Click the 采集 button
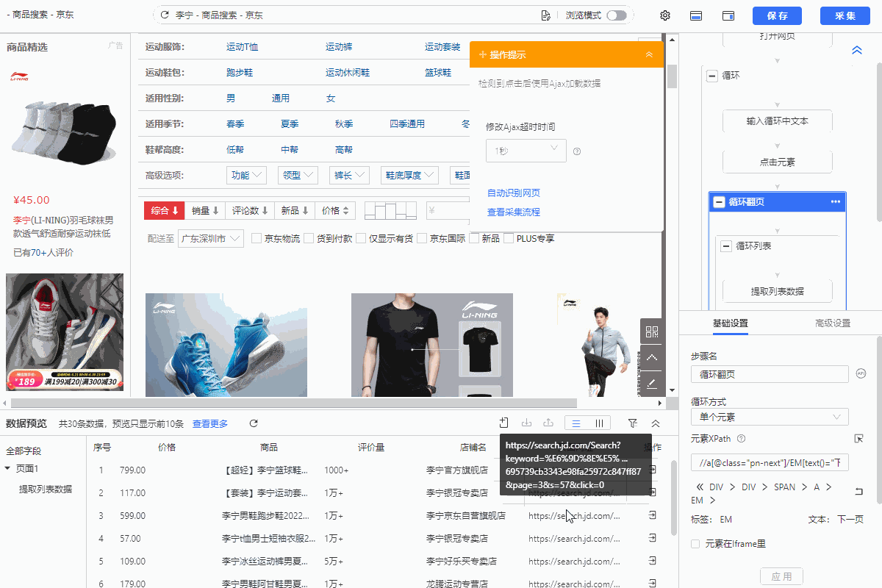 846,16
